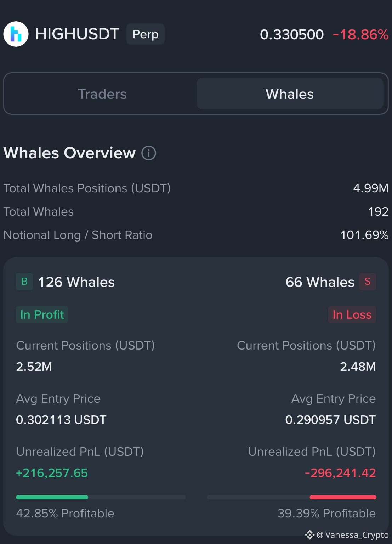Click the In Profit status label

42,314
